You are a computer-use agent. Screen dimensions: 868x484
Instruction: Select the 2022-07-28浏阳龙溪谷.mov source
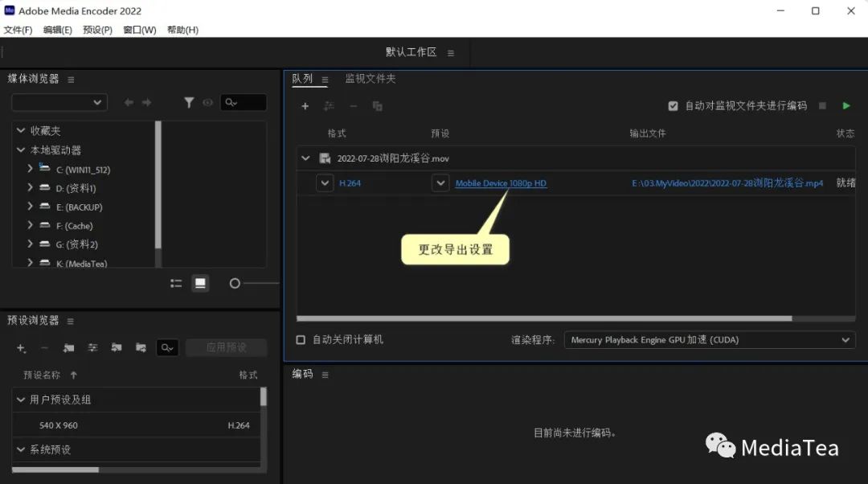click(x=393, y=158)
